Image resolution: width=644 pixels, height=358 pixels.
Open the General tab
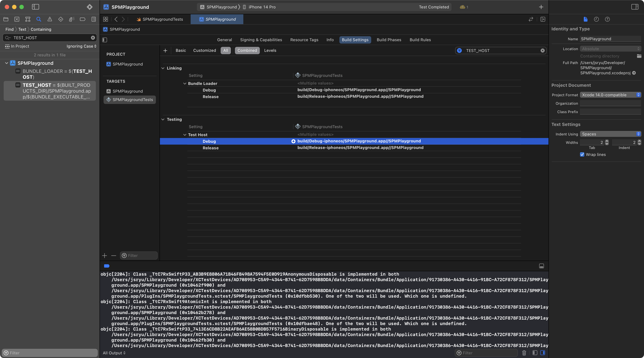[x=224, y=40]
